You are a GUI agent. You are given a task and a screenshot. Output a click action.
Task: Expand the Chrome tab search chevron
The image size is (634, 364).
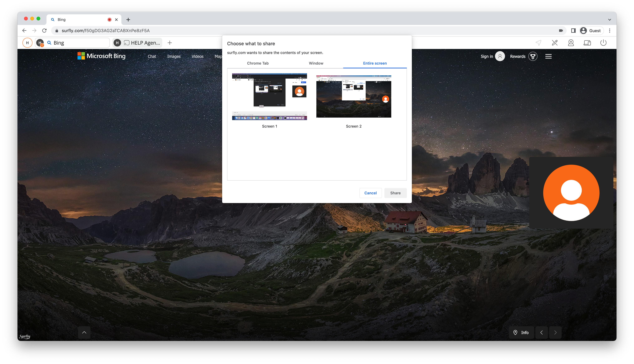tap(610, 19)
